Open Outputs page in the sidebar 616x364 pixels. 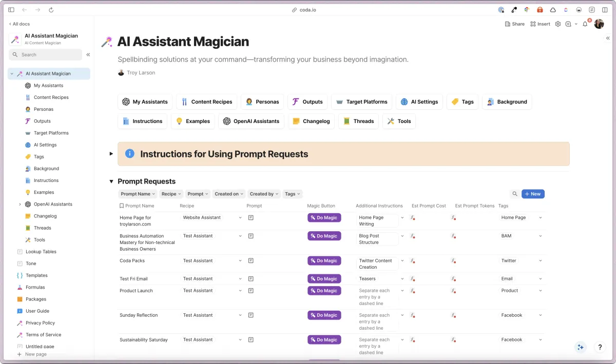[x=42, y=121]
